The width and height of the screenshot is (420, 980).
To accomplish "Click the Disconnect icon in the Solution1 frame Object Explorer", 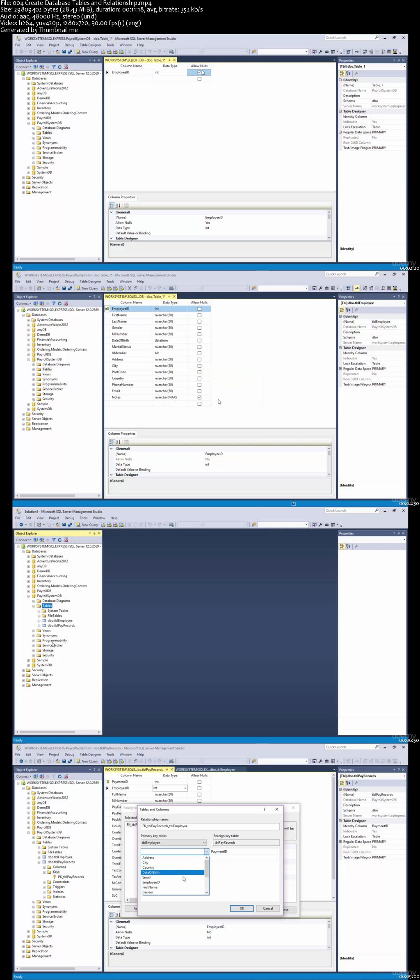I will [x=42, y=540].
